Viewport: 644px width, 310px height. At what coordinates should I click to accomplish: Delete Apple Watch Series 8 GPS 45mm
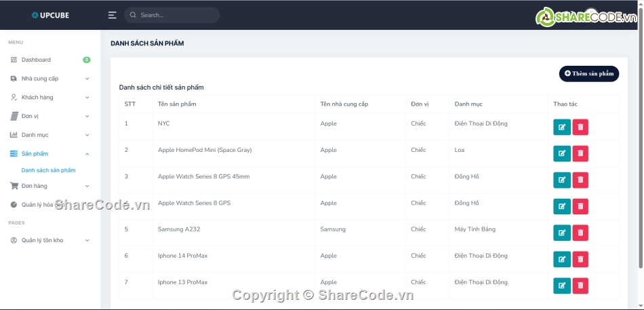click(580, 180)
